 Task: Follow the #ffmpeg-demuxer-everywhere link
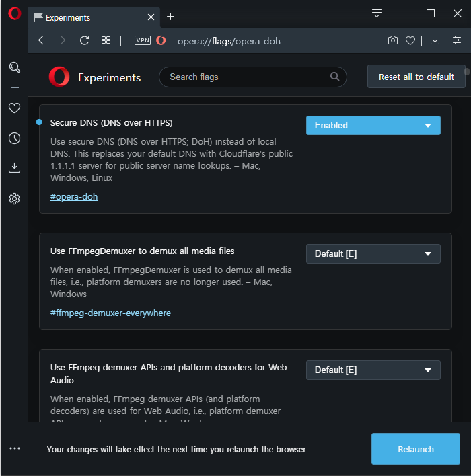110,313
